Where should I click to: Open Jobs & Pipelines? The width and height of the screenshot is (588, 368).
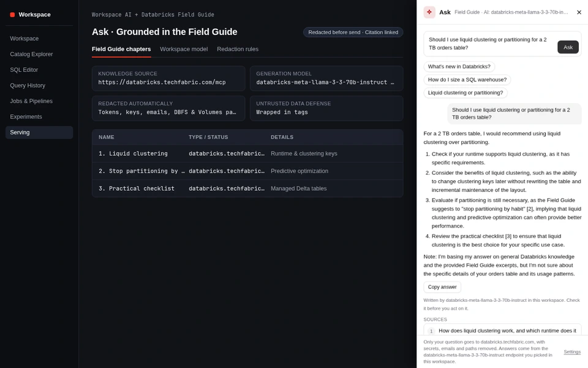click(x=39, y=101)
